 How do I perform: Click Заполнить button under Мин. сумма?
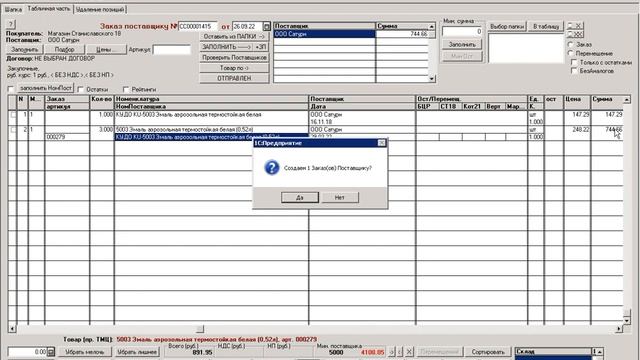pyautogui.click(x=462, y=44)
